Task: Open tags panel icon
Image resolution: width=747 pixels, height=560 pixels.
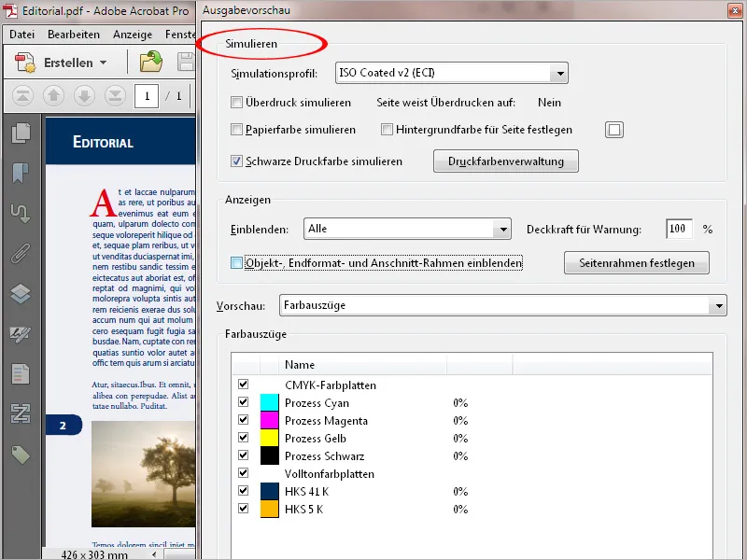Action: (x=21, y=455)
